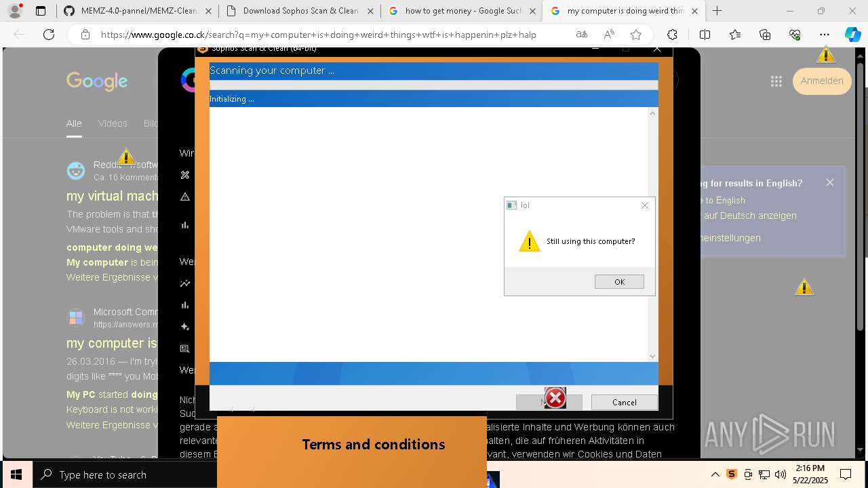
Task: Open the network status tray icon
Action: tap(764, 474)
